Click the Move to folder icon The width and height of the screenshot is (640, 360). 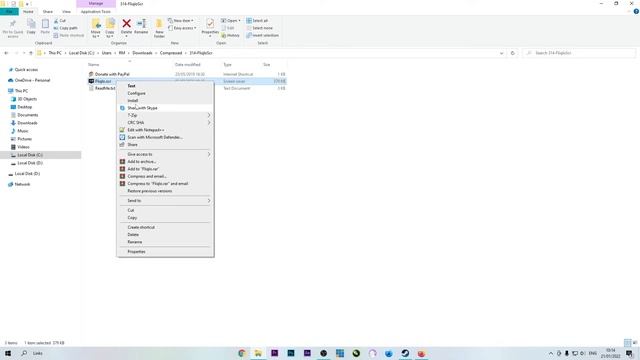point(96,24)
